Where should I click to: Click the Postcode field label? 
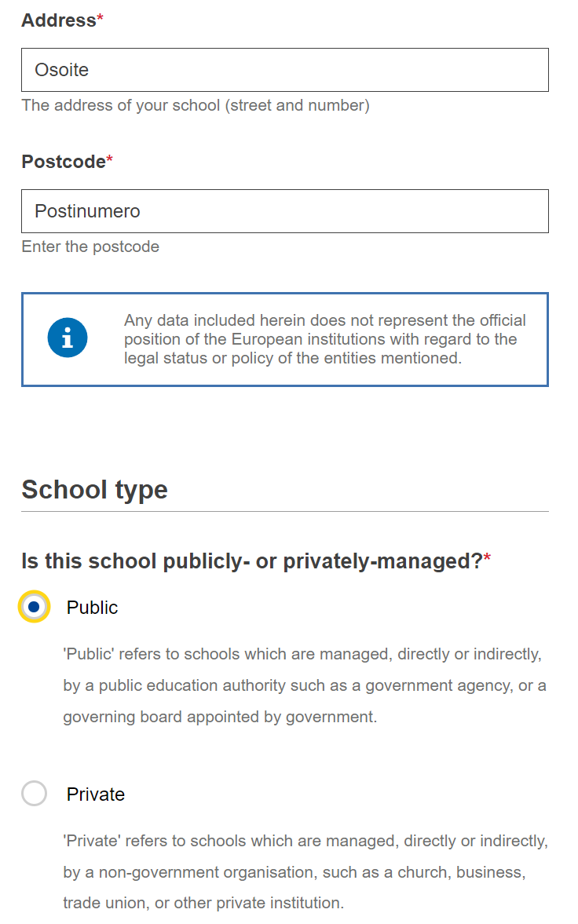(64, 162)
